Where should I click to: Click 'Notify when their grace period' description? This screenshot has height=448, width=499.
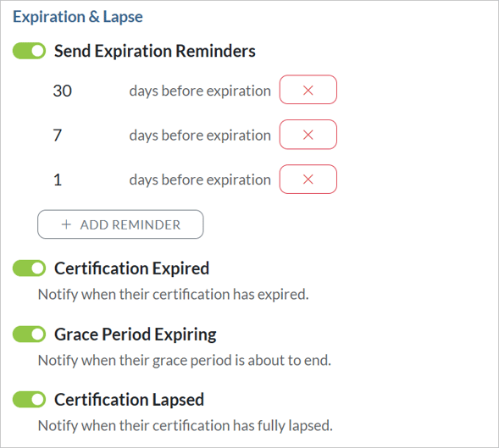[185, 361]
